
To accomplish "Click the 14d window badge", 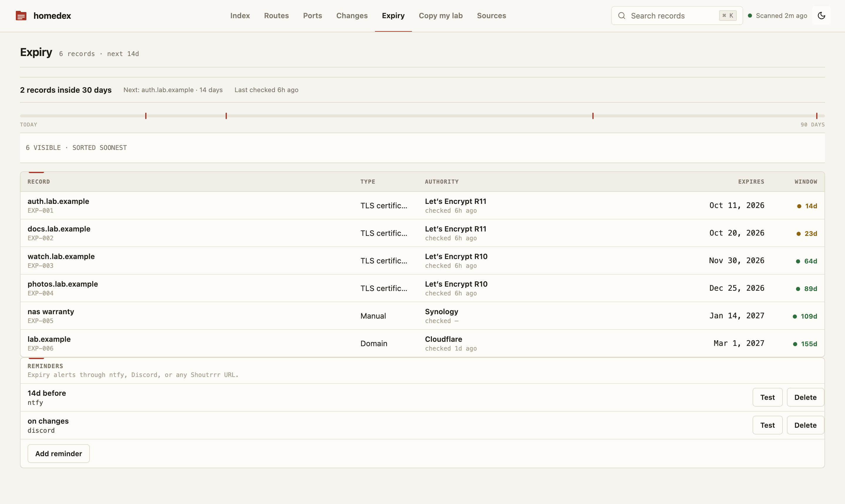I will coord(807,206).
